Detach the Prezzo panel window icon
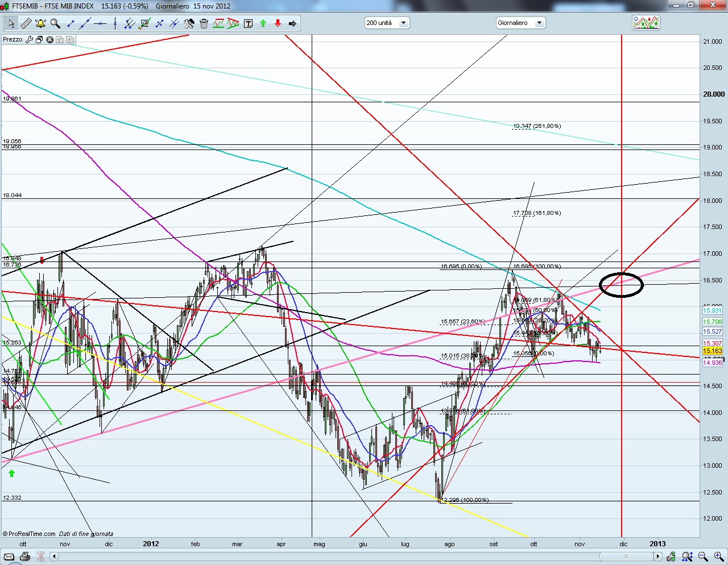The image size is (728, 565). point(39,39)
